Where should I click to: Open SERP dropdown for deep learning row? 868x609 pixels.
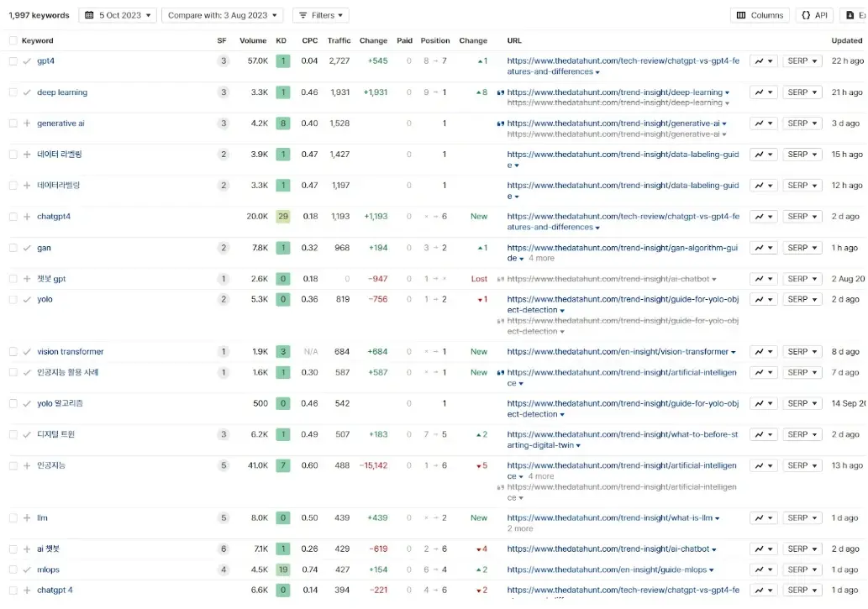click(x=802, y=92)
